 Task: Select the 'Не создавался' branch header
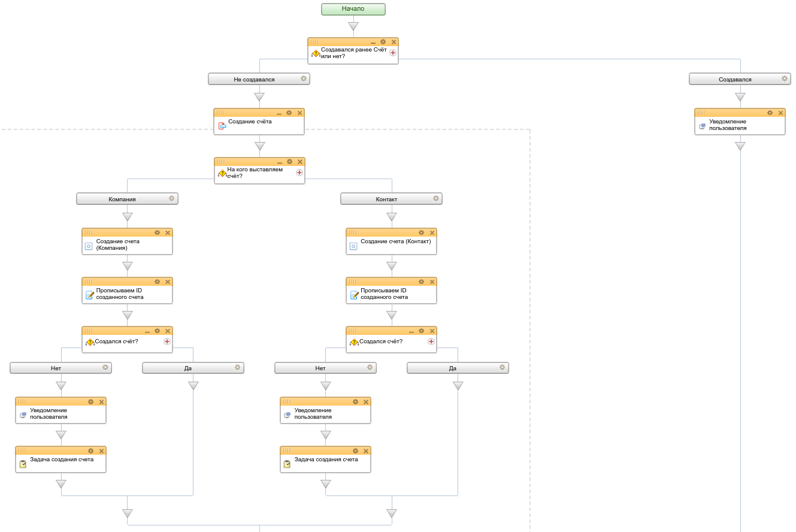click(x=259, y=79)
